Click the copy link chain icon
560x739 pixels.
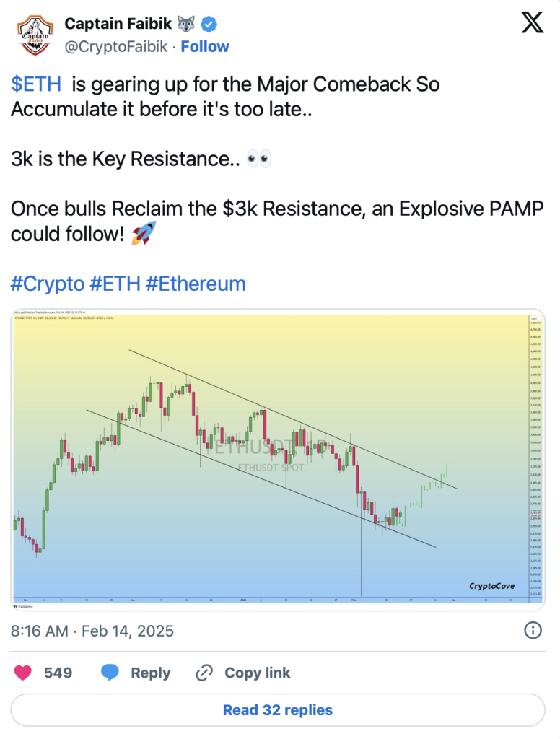[206, 673]
